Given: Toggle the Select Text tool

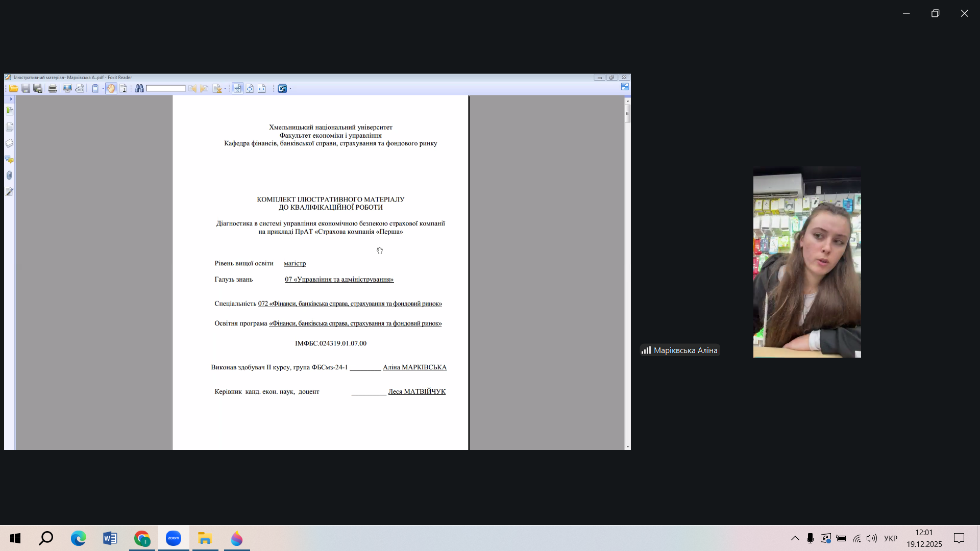Looking at the screenshot, I should (123, 88).
